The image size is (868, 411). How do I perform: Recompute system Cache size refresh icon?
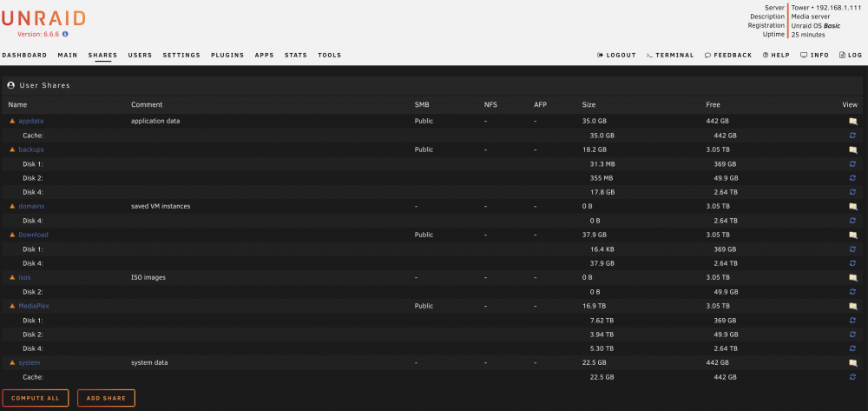pyautogui.click(x=852, y=377)
